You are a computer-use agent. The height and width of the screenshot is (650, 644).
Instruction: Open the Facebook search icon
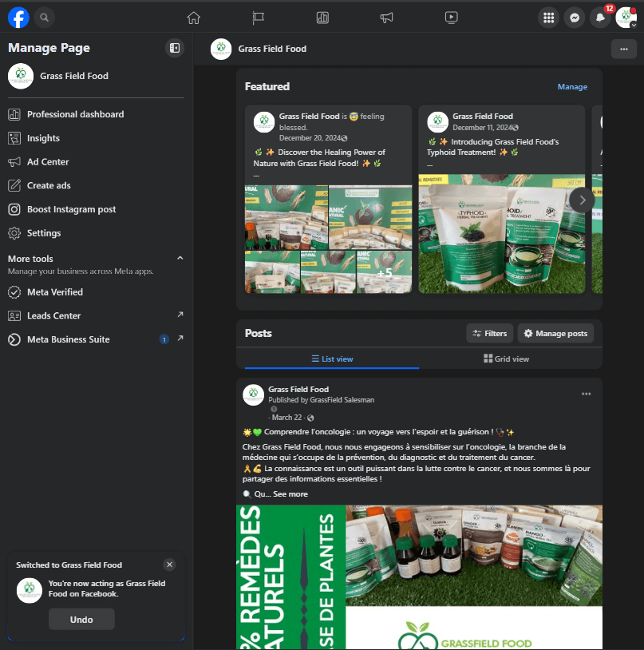pyautogui.click(x=45, y=17)
